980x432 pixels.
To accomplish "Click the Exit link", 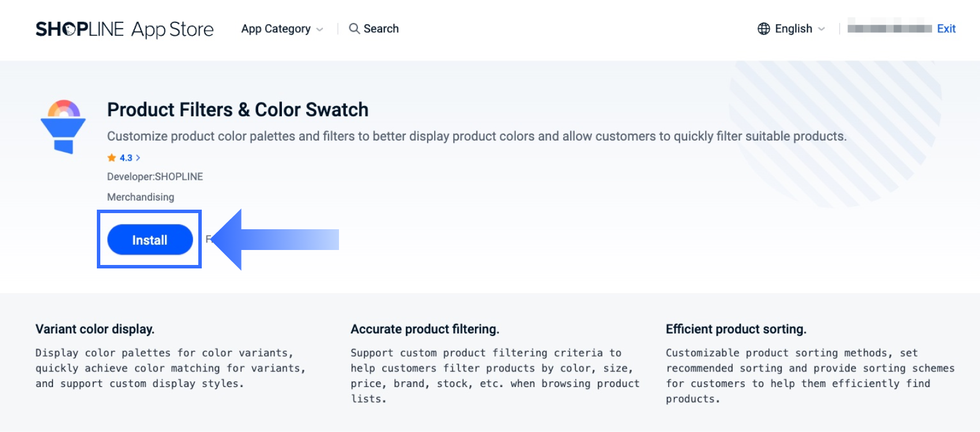I will pos(946,29).
